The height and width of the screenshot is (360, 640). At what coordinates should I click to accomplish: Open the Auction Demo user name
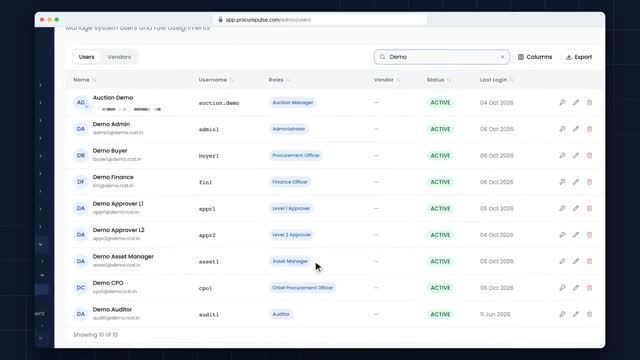click(x=113, y=98)
